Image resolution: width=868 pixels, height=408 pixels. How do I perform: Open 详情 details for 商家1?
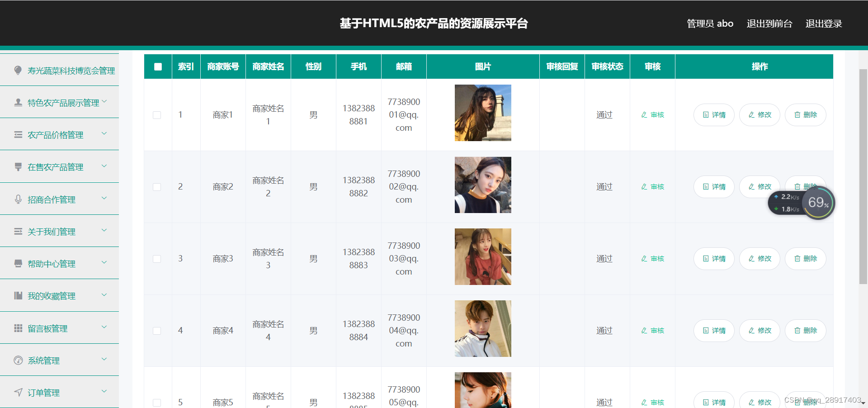(714, 115)
